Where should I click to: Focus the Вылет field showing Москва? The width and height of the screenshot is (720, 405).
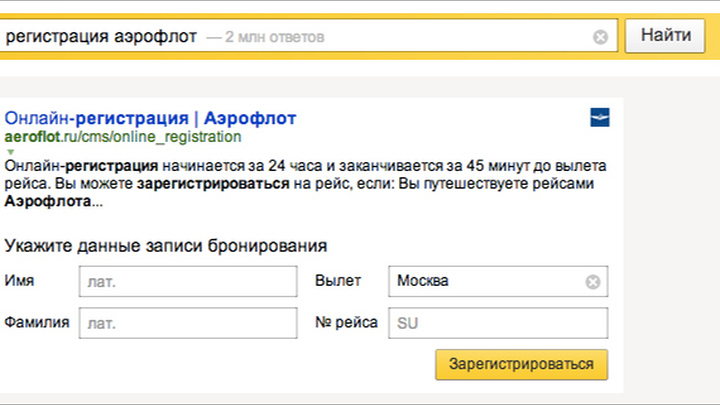(x=498, y=281)
